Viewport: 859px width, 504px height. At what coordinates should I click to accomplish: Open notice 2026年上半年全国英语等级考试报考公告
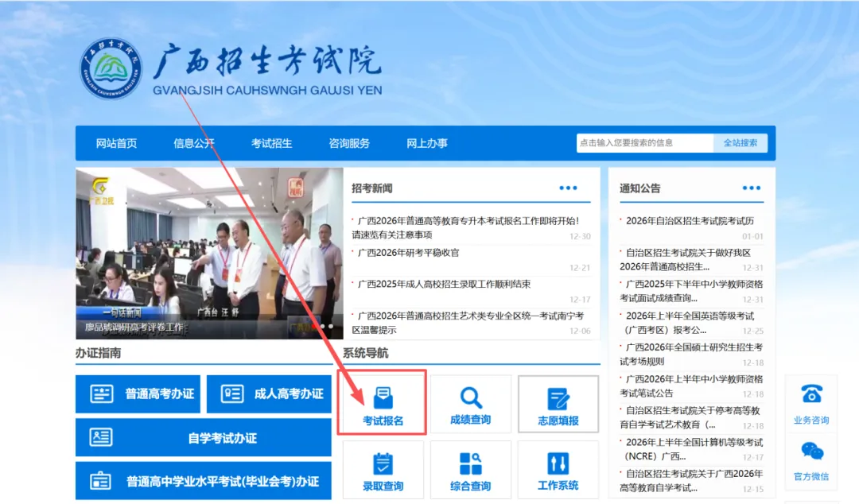689,323
